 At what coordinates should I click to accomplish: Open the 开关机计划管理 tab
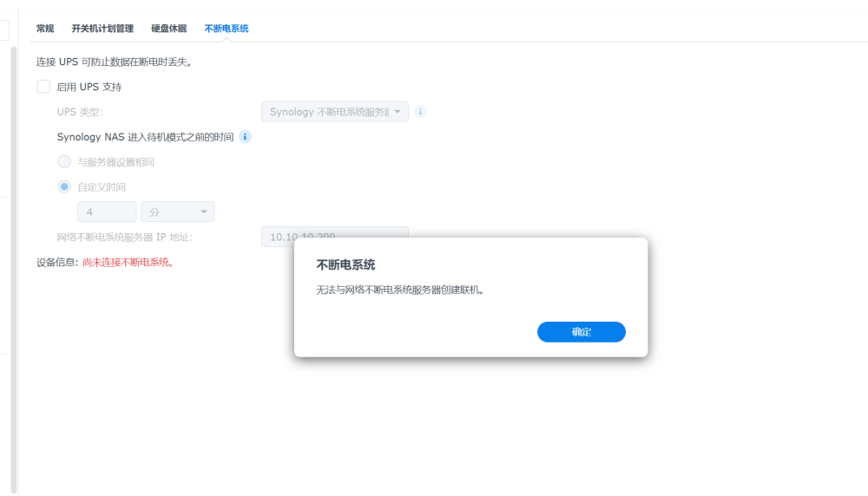[x=102, y=29]
